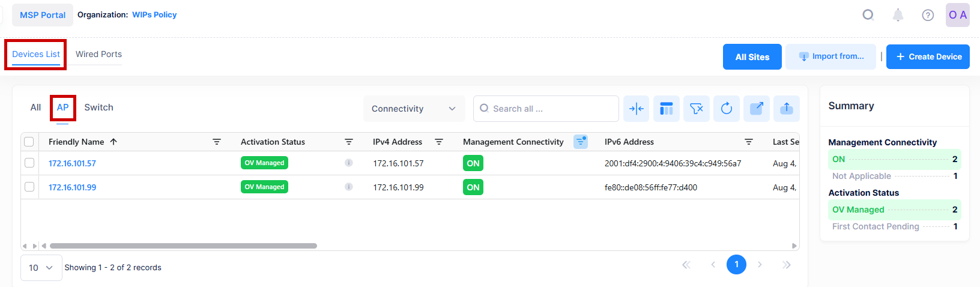Click the upload arrow icon in the toolbar

pos(786,109)
